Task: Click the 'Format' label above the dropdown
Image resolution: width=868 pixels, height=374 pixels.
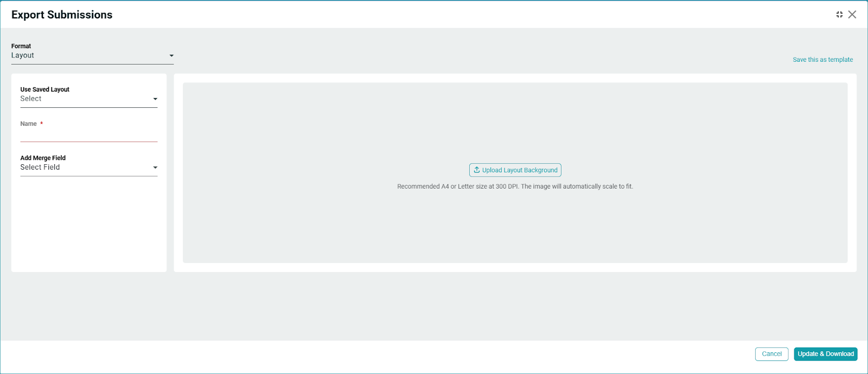Action: tap(21, 46)
